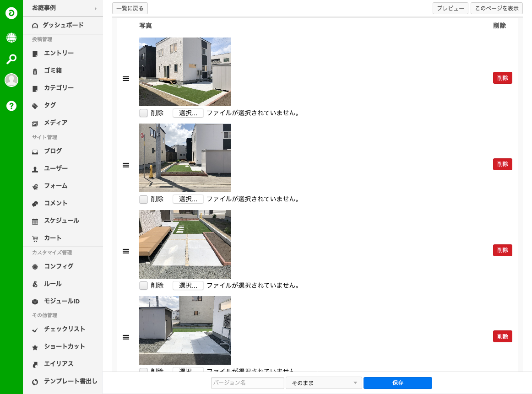This screenshot has height=394, width=532.
Task: Enable the 削除 checkbox under third photo
Action: (144, 286)
